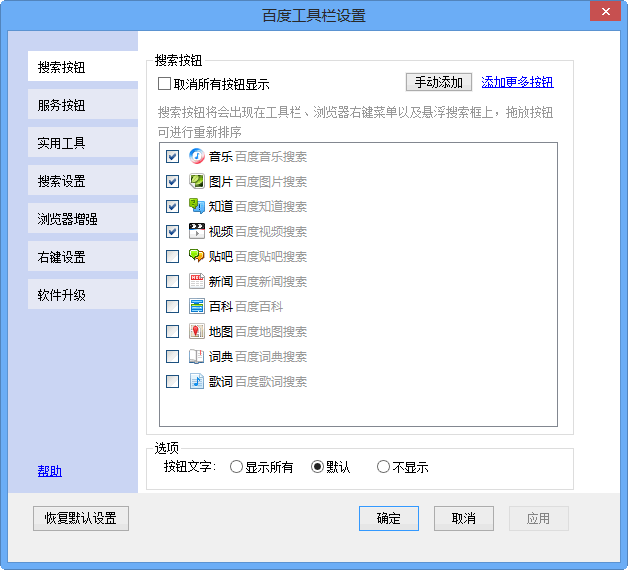
Task: Click the 恢复默认设置 button
Action: pos(81,518)
